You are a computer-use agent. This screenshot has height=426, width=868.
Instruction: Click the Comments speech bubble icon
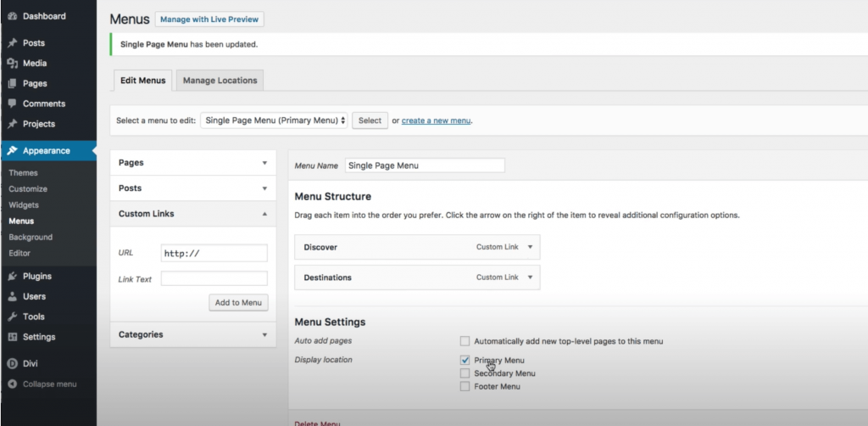[x=12, y=104]
